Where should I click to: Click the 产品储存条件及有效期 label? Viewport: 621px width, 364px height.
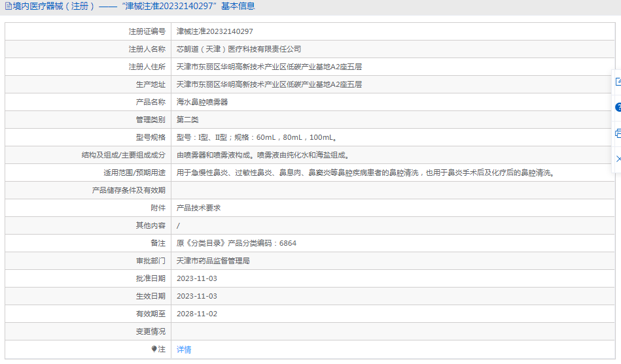(x=129, y=190)
